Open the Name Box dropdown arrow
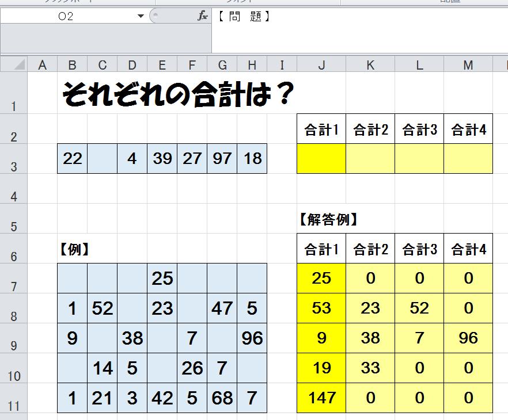Image resolution: width=508 pixels, height=420 pixels. 141,16
